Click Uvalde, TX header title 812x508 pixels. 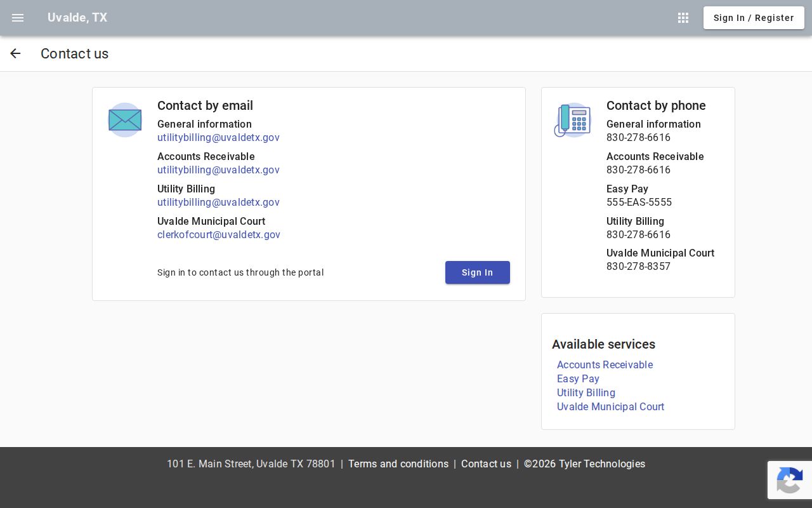(77, 18)
